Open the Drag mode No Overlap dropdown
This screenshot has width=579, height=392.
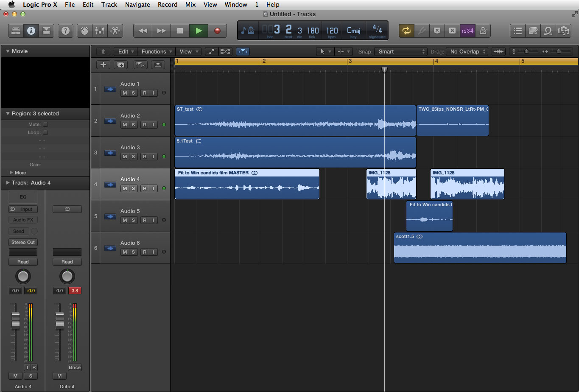click(x=467, y=51)
